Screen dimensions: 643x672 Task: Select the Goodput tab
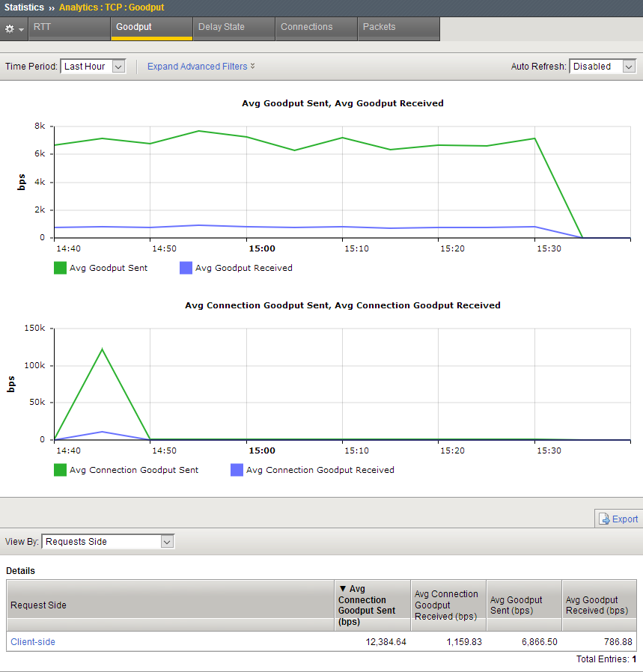pyautogui.click(x=151, y=27)
